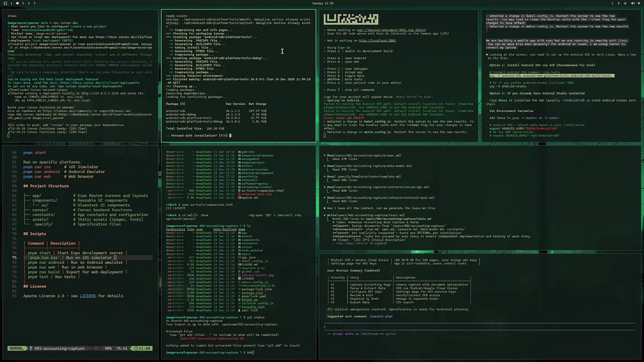Click 'Read(specs/001-accounting-capture/data-model.md)' line

pos(369,166)
